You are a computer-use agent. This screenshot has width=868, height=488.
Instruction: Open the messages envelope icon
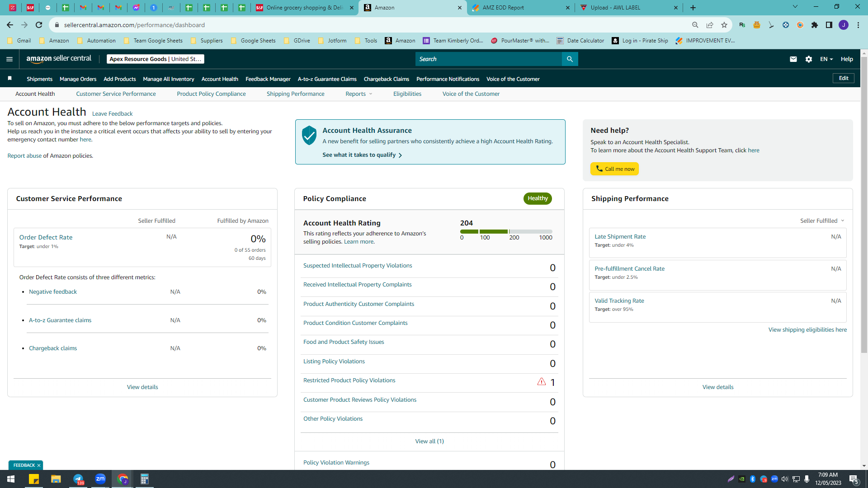(793, 59)
